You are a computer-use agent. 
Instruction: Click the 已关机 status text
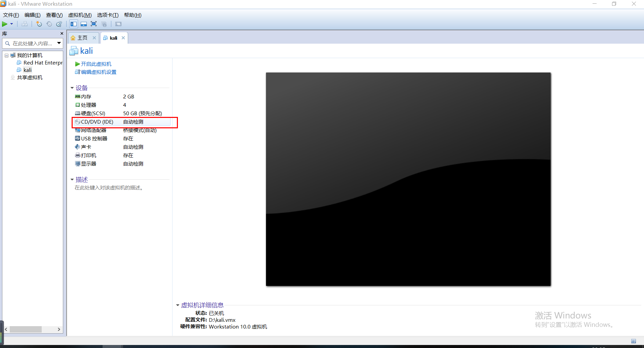click(x=216, y=313)
